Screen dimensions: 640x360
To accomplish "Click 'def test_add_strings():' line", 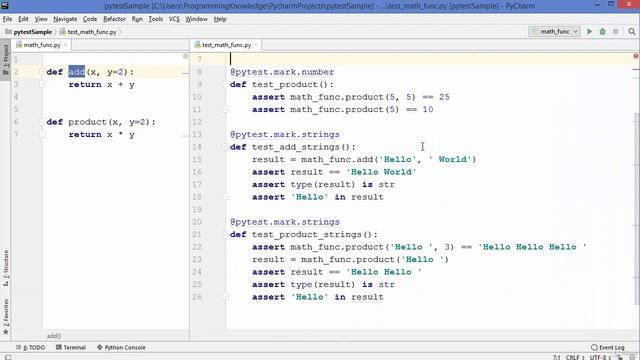I will pos(293,147).
